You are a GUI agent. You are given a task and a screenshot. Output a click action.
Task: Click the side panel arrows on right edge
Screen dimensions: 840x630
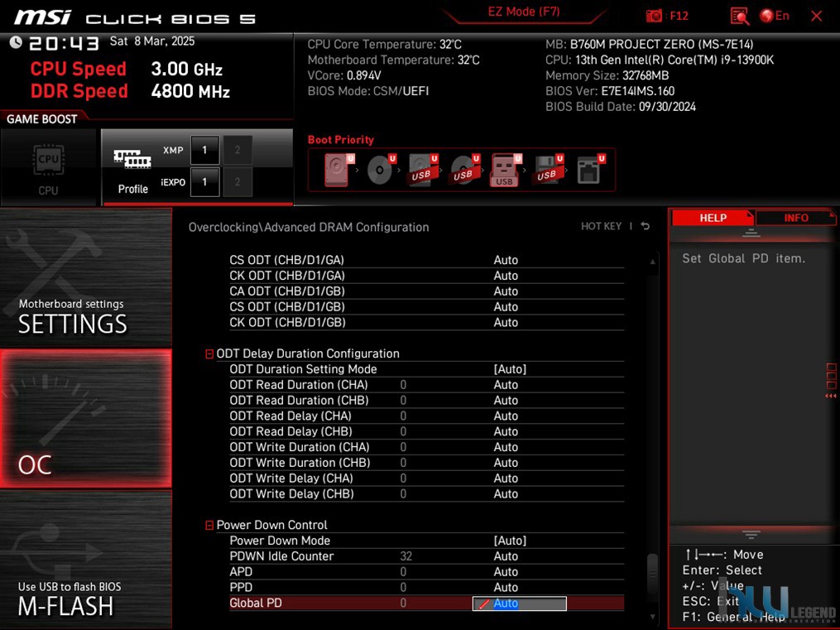[831, 381]
